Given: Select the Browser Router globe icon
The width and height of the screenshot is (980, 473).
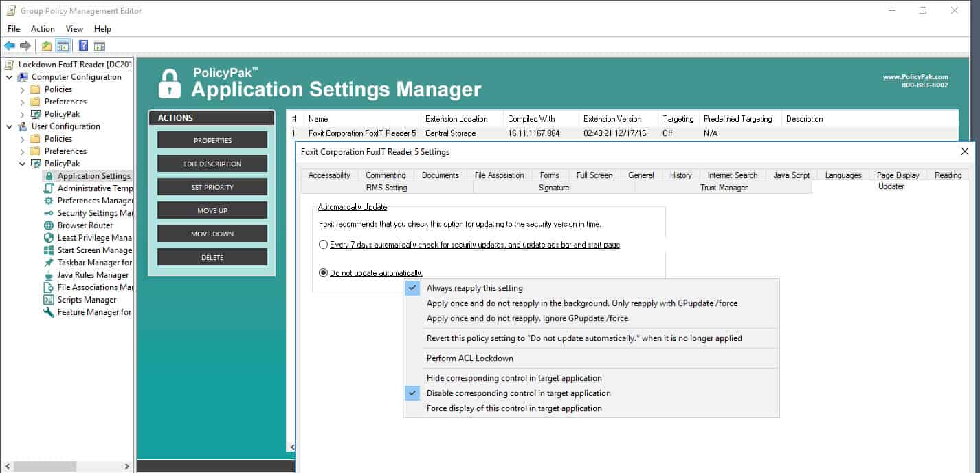Looking at the screenshot, I should [49, 225].
